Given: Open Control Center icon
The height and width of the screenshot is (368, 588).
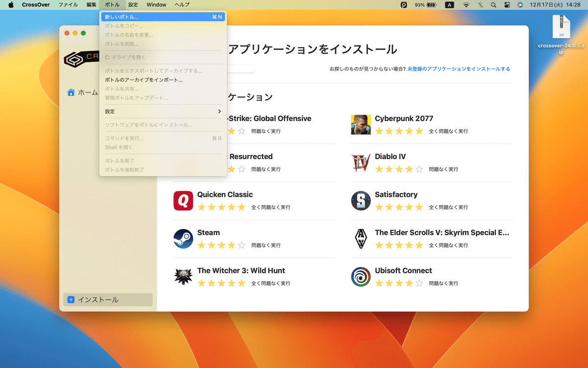Looking at the screenshot, I should 507,5.
